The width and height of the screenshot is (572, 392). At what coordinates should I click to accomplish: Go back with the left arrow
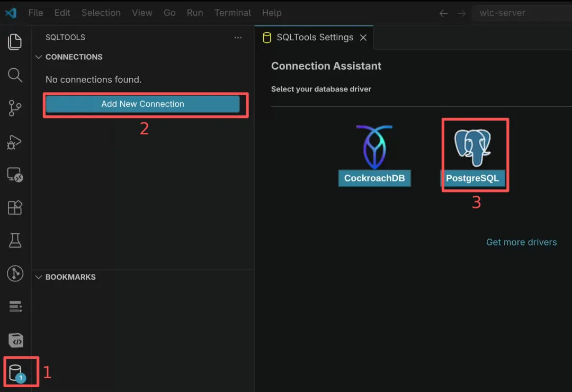click(x=443, y=13)
